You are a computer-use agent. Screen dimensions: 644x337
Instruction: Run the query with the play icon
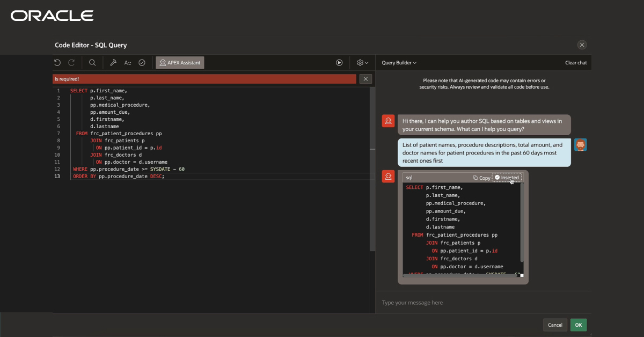tap(339, 63)
